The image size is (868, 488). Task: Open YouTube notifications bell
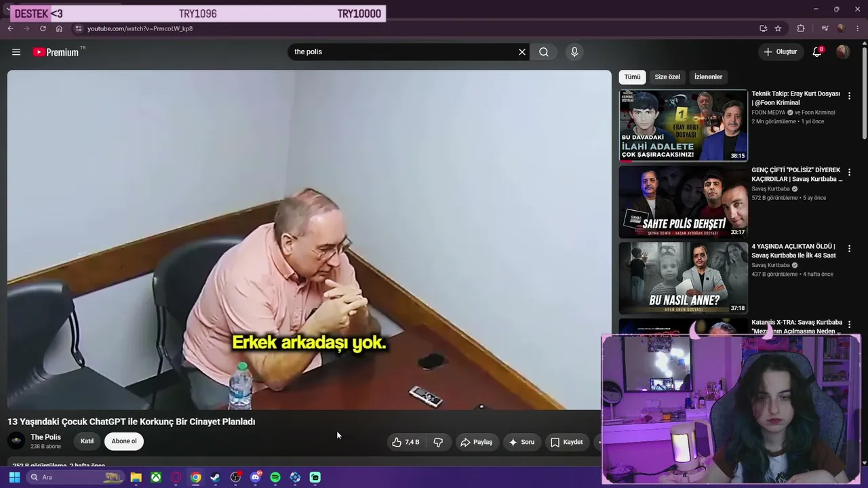[x=817, y=52]
